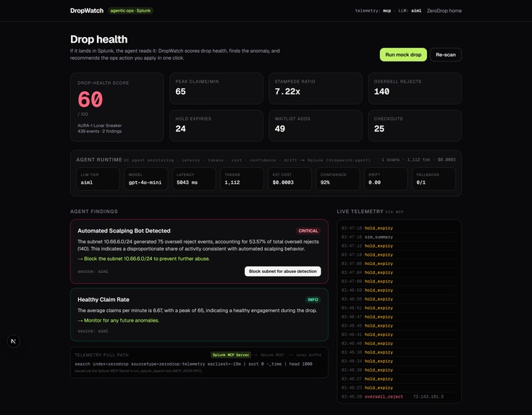Click the Telemetry Pull Path label
532x415 pixels.
point(101,355)
